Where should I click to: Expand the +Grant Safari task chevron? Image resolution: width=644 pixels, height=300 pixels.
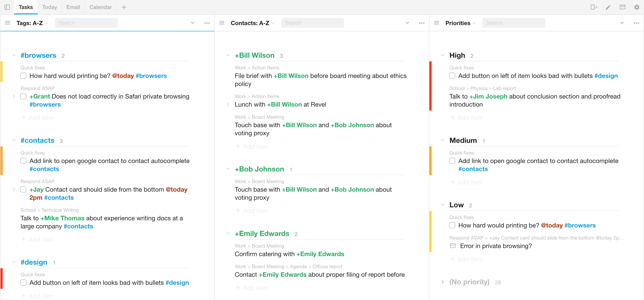tap(14, 96)
